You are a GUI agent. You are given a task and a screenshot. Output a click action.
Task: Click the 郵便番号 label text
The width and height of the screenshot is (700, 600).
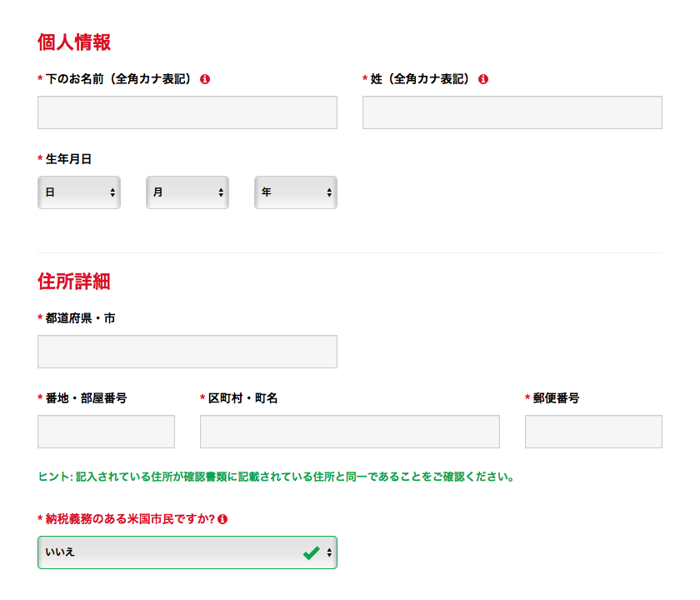click(x=556, y=398)
